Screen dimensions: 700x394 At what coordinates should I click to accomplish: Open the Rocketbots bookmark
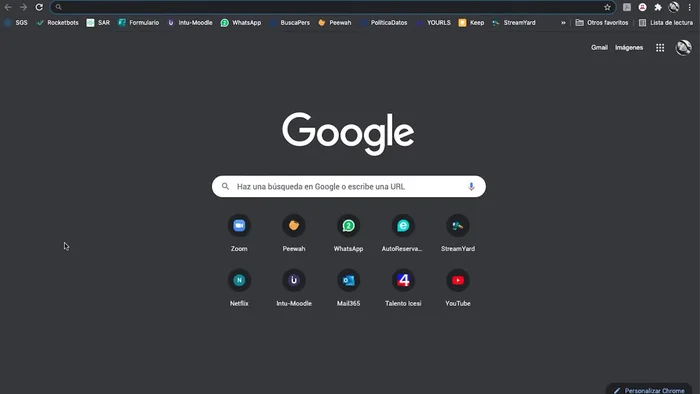click(x=57, y=23)
